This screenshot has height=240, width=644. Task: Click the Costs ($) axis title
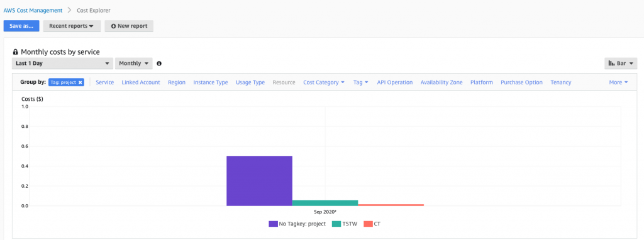pos(33,99)
